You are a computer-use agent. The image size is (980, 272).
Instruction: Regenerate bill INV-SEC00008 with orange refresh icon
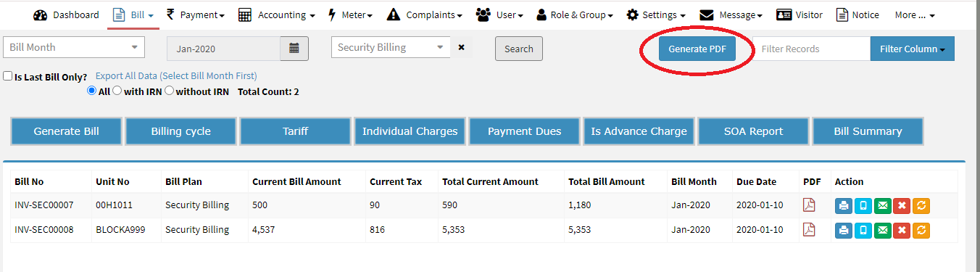pos(921,231)
